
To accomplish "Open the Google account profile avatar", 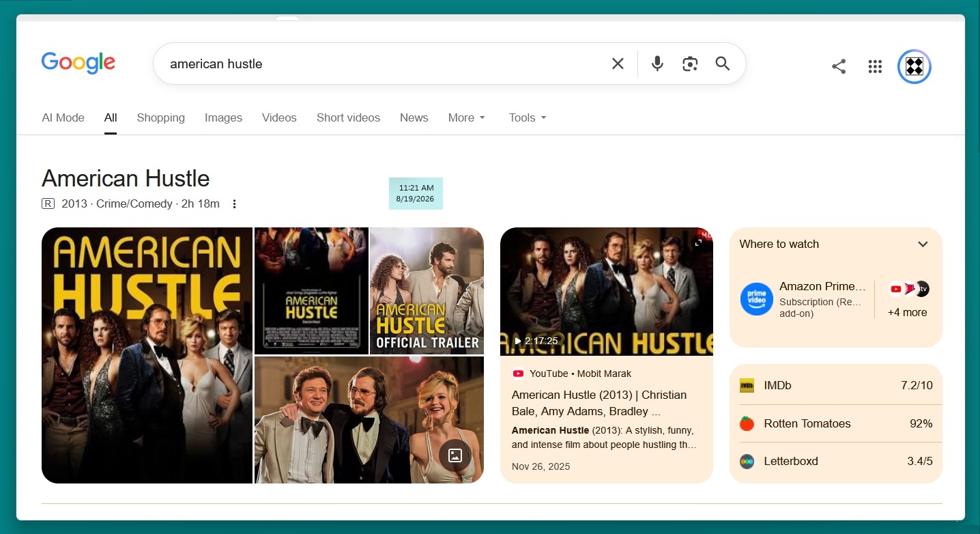I will pyautogui.click(x=914, y=66).
